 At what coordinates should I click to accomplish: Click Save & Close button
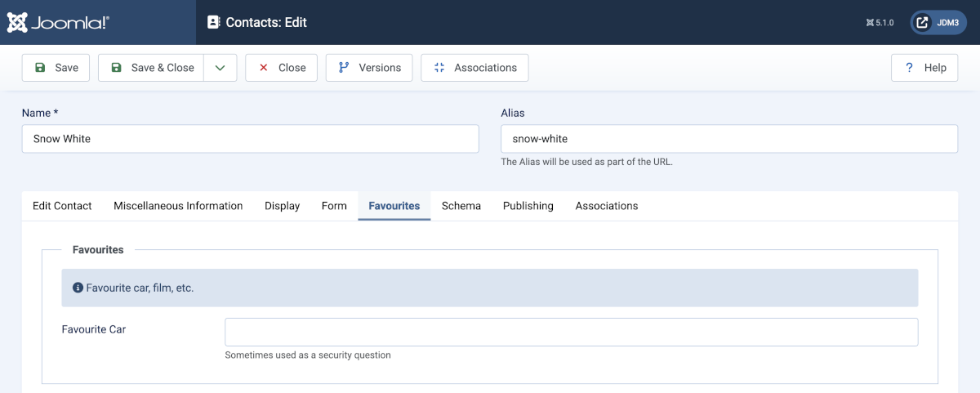coord(152,68)
